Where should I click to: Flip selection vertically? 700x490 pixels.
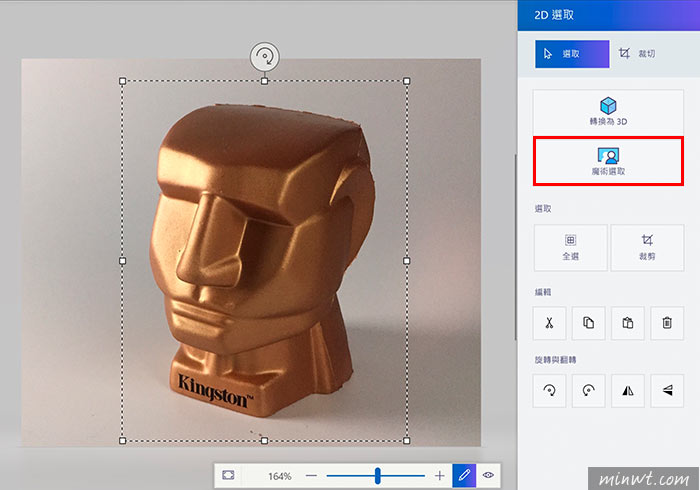(x=667, y=391)
